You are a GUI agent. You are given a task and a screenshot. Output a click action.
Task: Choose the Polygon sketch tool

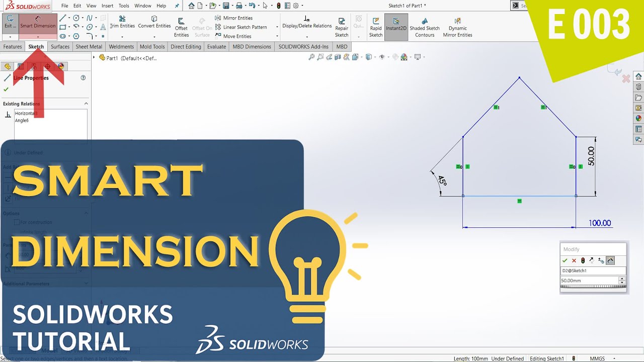[x=76, y=36]
